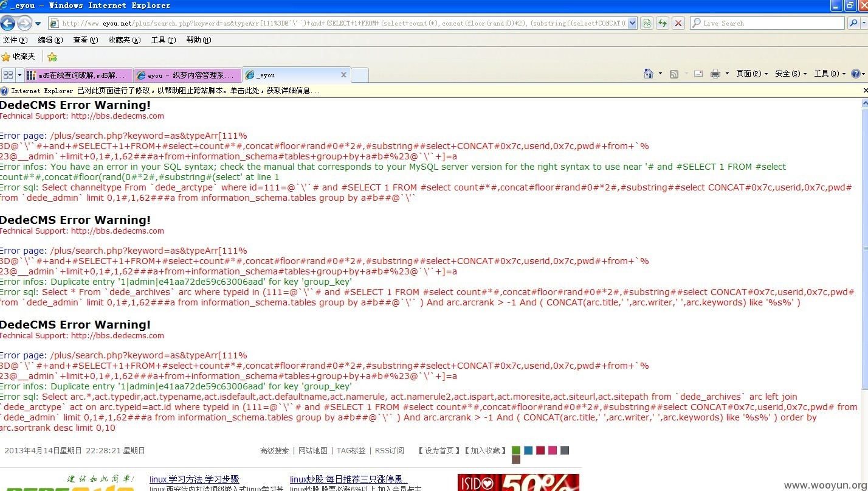Click the ISIDO 50% banner advertisement

pyautogui.click(x=518, y=482)
